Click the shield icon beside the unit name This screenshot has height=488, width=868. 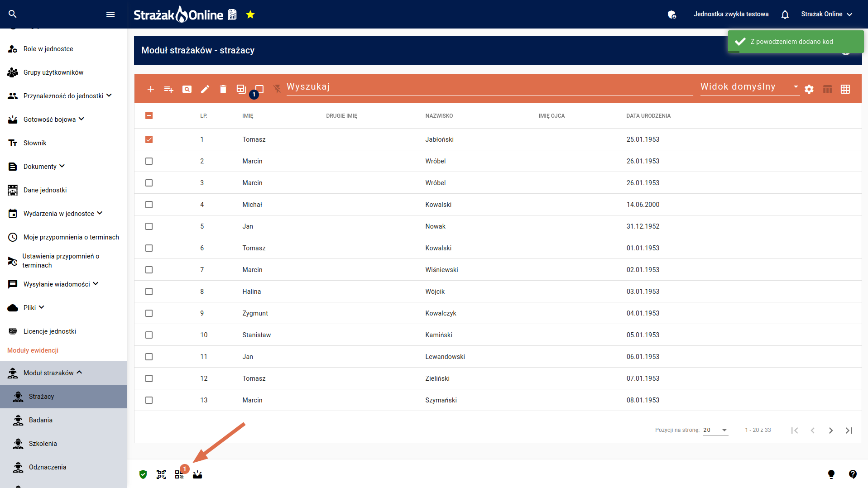[x=672, y=14]
